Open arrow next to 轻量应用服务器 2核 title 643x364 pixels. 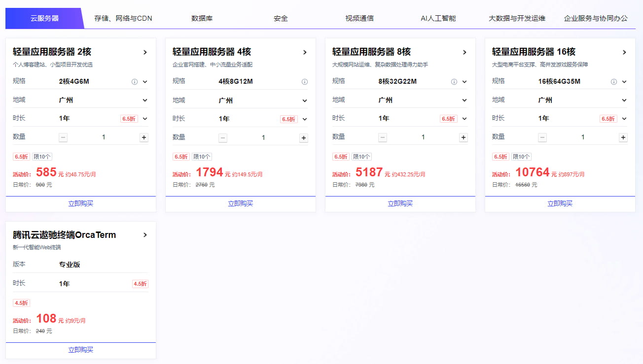145,52
